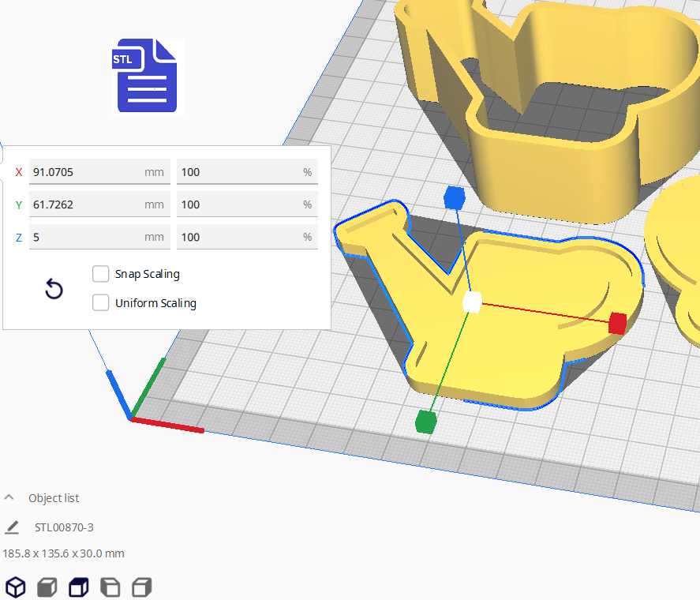
Task: Switch to the front view cube
Action: coord(47,587)
